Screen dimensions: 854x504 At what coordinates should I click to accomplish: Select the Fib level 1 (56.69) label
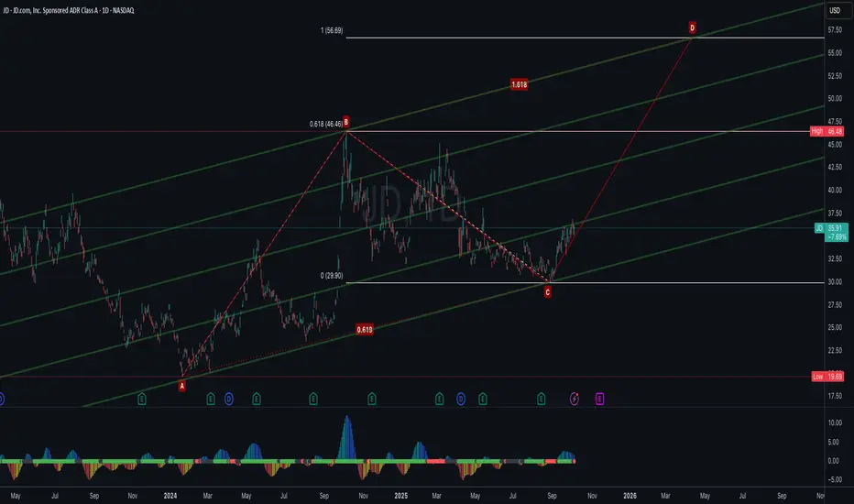pyautogui.click(x=332, y=30)
